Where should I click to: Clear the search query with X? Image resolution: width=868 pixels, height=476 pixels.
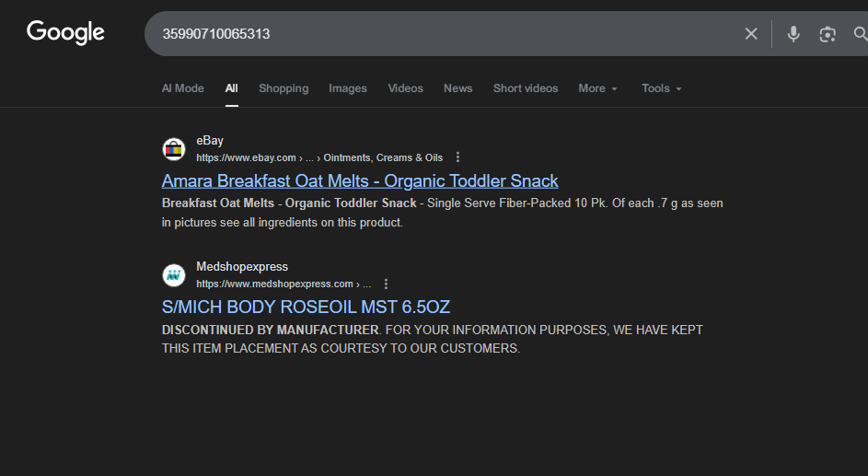pyautogui.click(x=751, y=34)
